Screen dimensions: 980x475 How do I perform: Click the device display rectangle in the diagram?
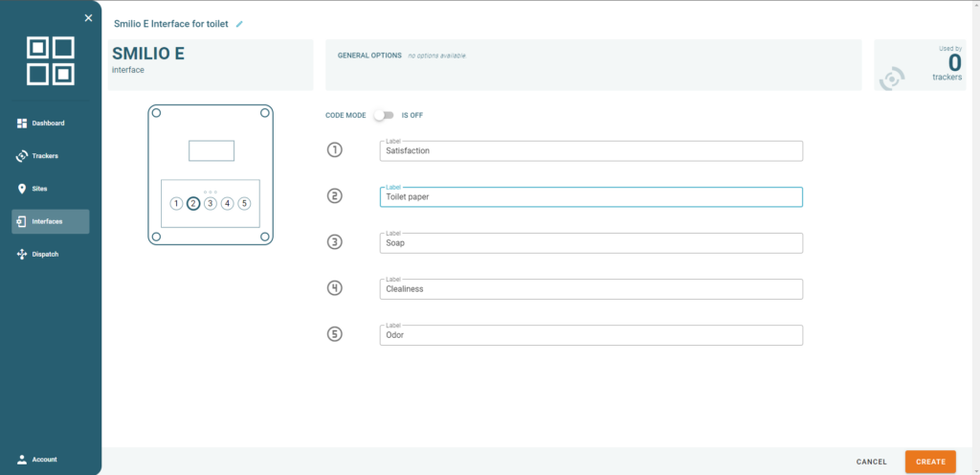(x=212, y=150)
